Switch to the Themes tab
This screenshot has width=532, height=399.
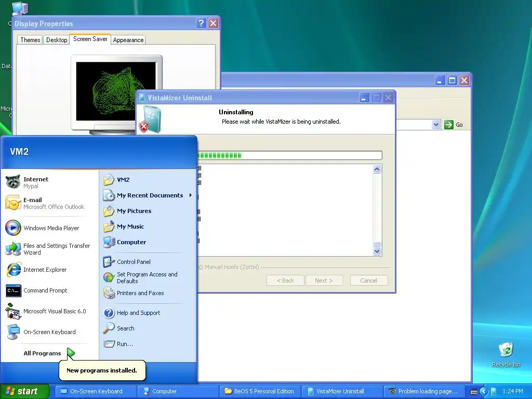tap(30, 39)
